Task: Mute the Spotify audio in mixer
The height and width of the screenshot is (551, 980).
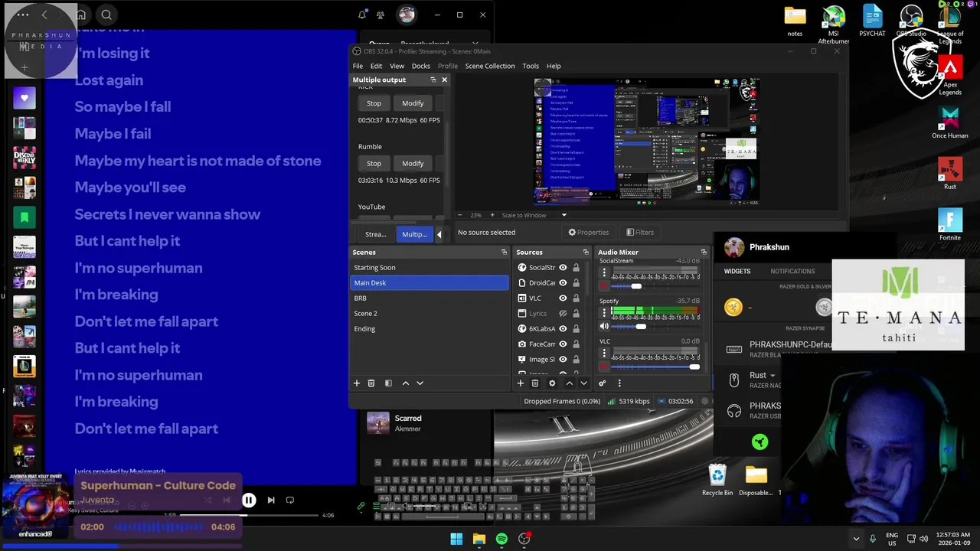Action: pyautogui.click(x=604, y=327)
